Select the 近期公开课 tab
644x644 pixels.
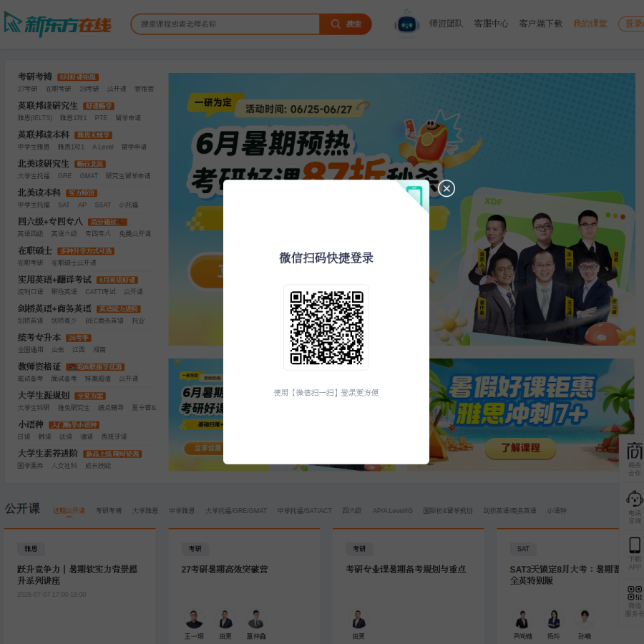(69, 510)
